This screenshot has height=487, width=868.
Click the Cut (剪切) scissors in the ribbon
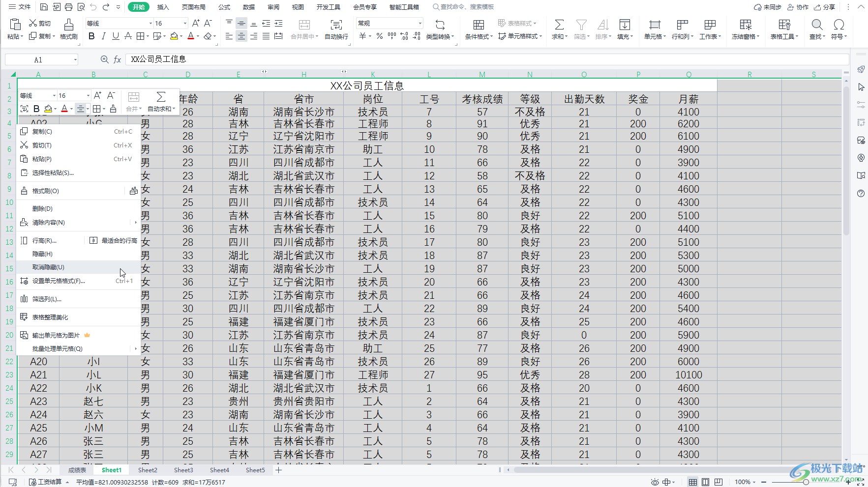(33, 23)
